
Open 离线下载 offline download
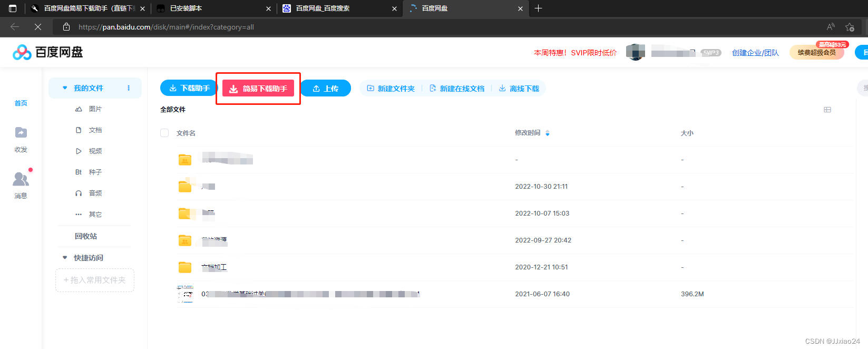point(519,89)
